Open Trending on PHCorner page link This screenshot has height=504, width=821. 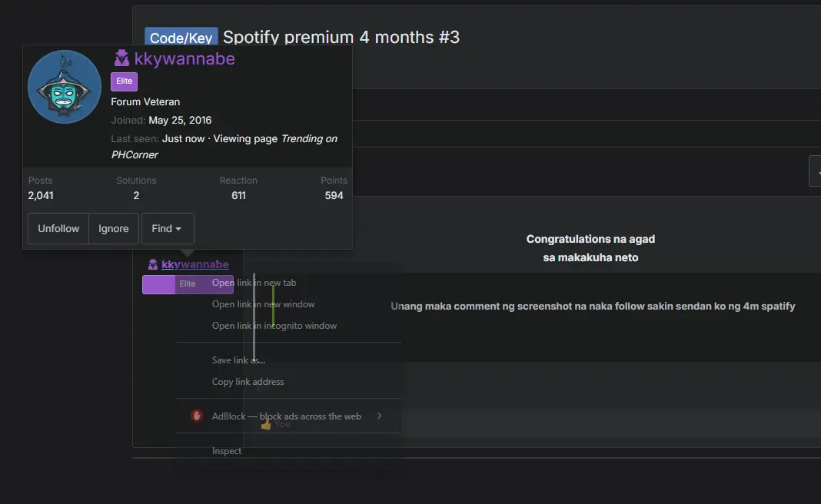click(224, 147)
